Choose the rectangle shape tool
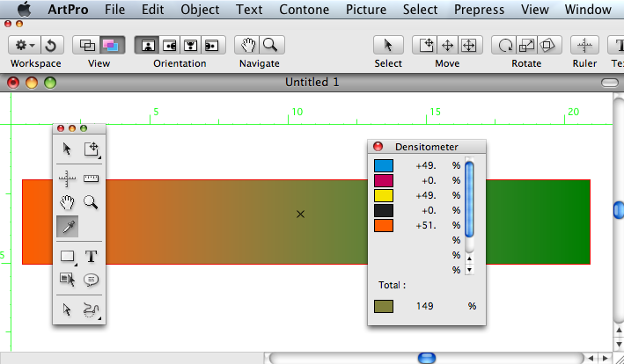 coord(68,257)
